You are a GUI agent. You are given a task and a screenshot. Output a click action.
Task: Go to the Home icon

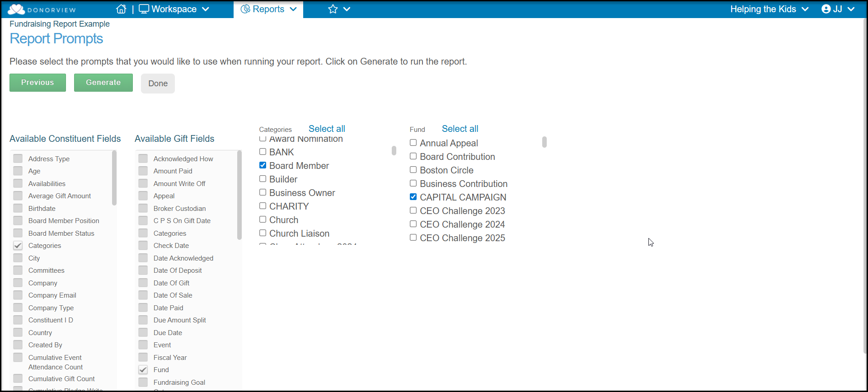[x=121, y=9]
